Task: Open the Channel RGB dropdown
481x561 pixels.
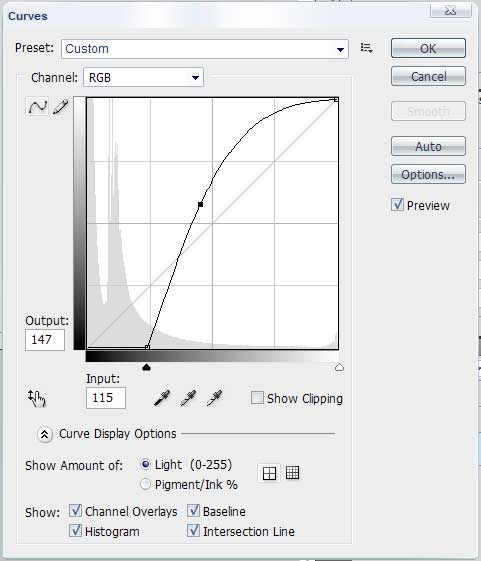Action: [x=144, y=77]
